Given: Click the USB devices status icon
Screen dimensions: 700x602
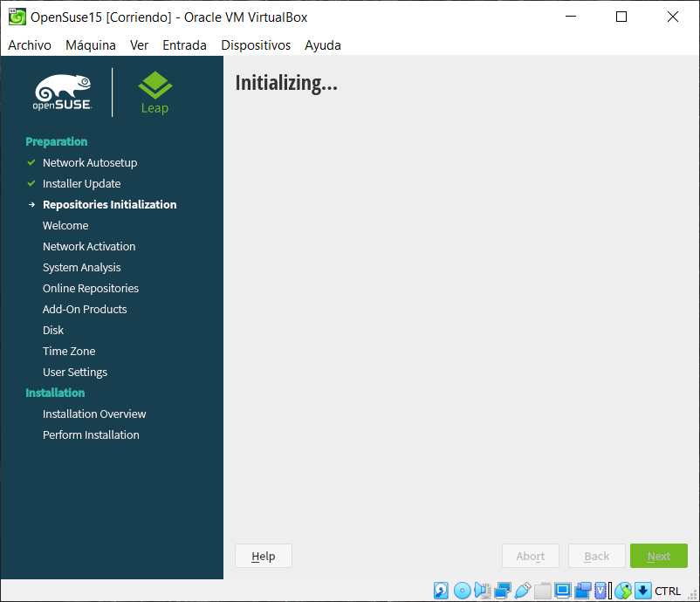Looking at the screenshot, I should [x=522, y=591].
